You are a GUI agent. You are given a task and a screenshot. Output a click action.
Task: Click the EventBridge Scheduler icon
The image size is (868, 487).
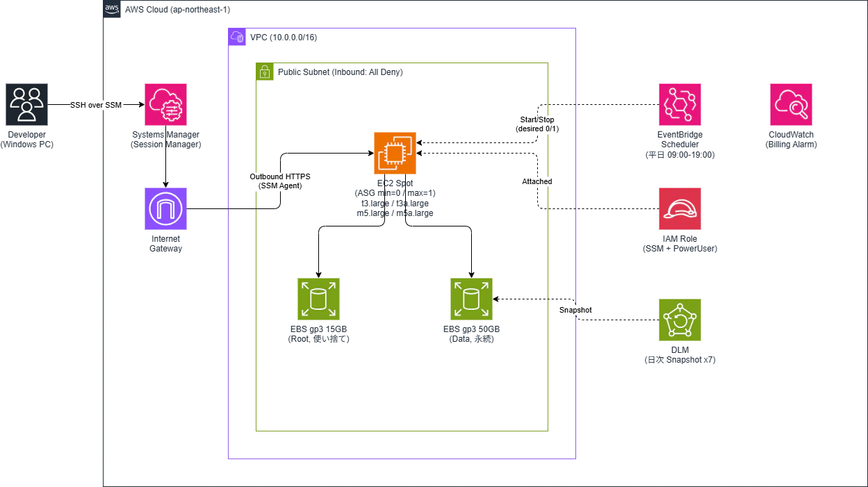coord(680,104)
